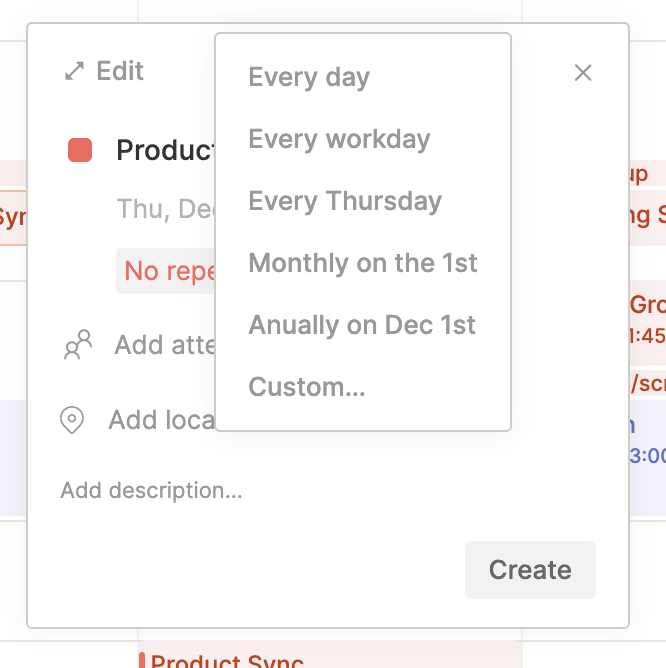
Task: Click the "No repeat" dropdown
Action: tap(168, 271)
